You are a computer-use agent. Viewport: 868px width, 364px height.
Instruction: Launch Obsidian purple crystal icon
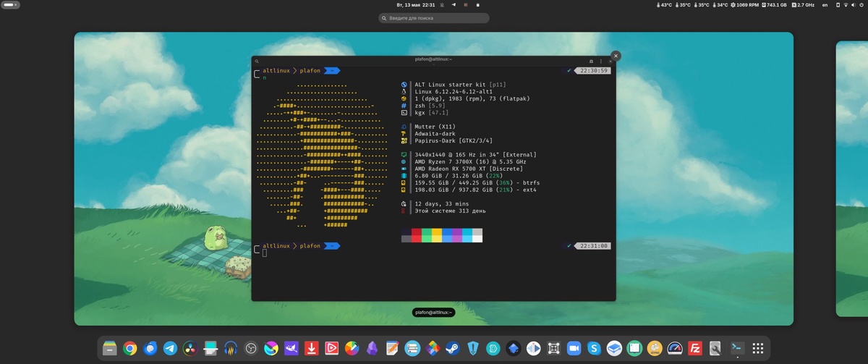coord(372,348)
